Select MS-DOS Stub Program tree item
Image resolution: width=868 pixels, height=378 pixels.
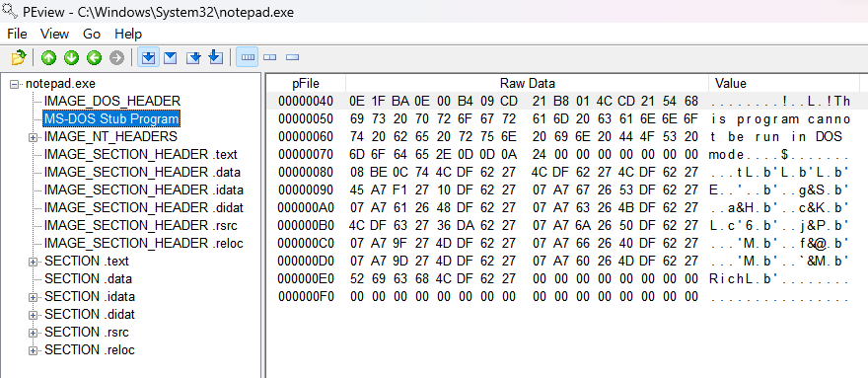[x=111, y=118]
